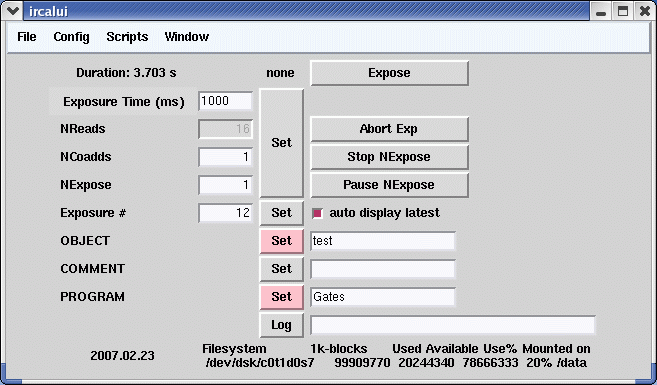The image size is (657, 385).
Task: Click the disabled NReads field showing 16
Action: (225, 129)
